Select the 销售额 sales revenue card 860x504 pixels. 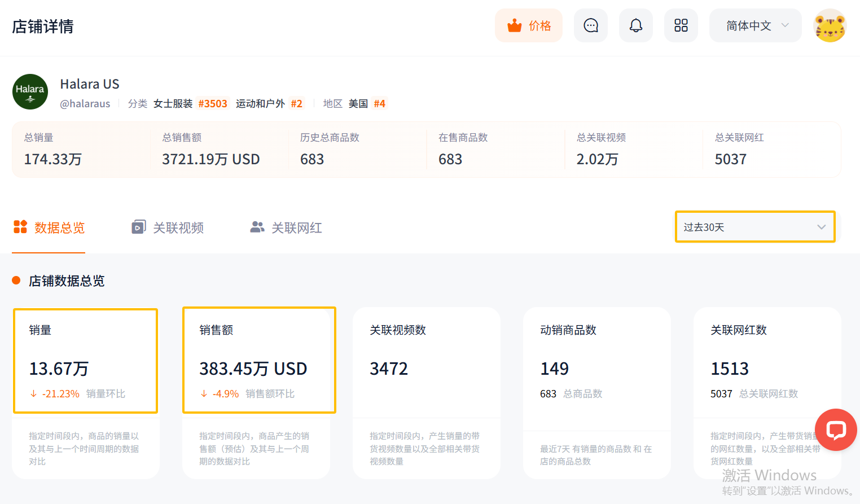coord(259,361)
